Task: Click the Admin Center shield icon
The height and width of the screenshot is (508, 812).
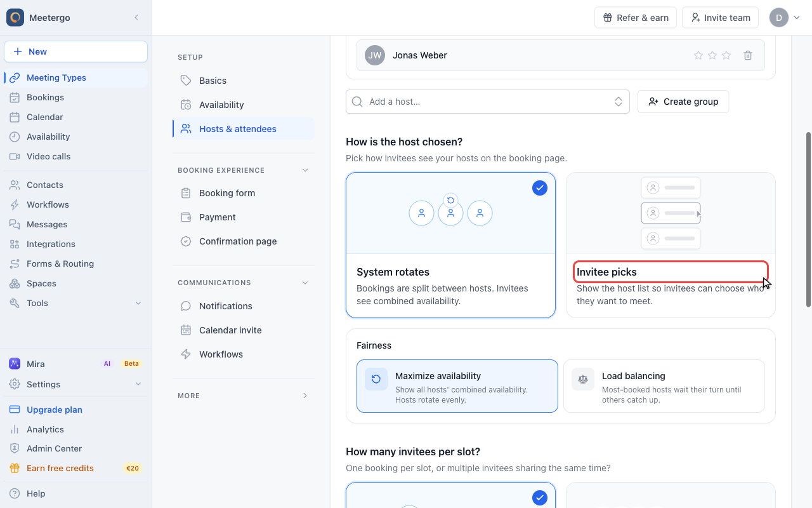Action: tap(15, 448)
